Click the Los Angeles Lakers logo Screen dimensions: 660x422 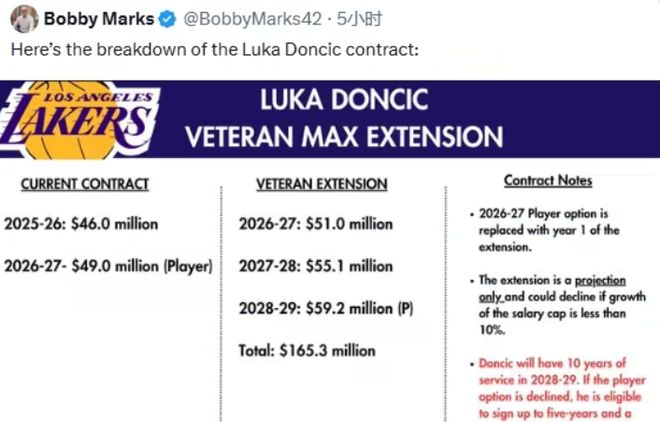pos(79,119)
